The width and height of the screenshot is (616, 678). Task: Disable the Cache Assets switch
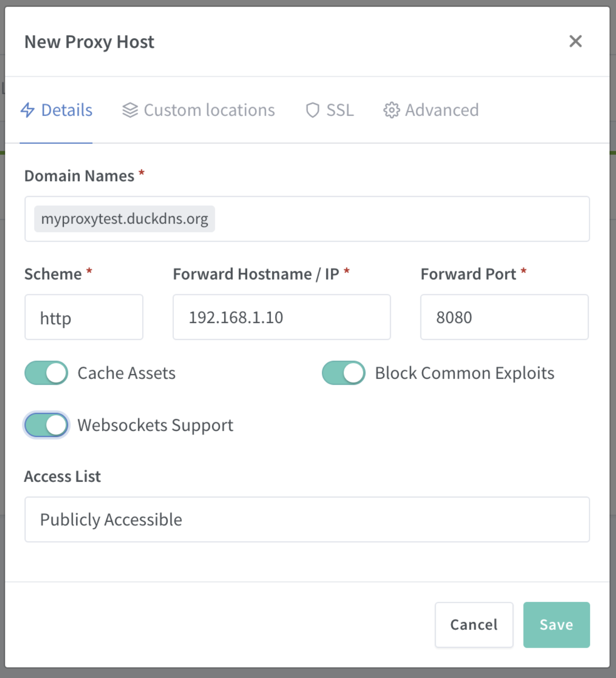click(46, 373)
